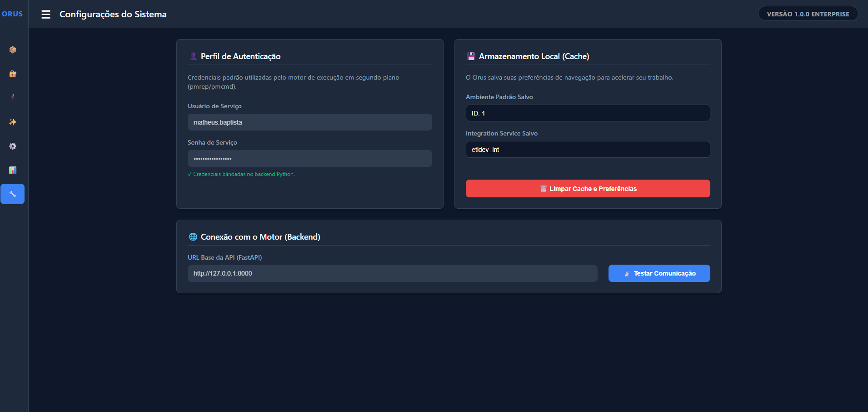Image resolution: width=868 pixels, height=412 pixels.
Task: Click the Testar Comunicação button
Action: point(659,273)
